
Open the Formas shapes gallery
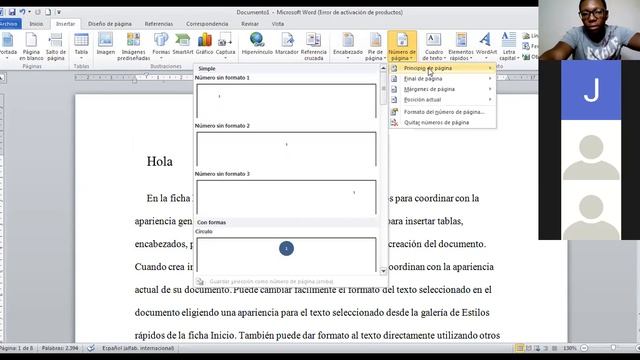pos(161,45)
